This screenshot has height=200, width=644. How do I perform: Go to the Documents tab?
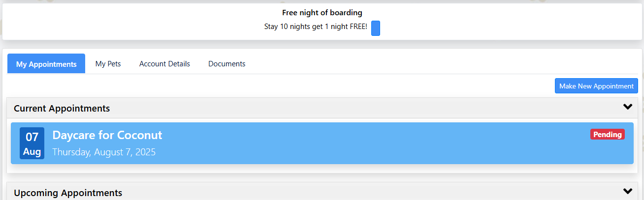(227, 64)
